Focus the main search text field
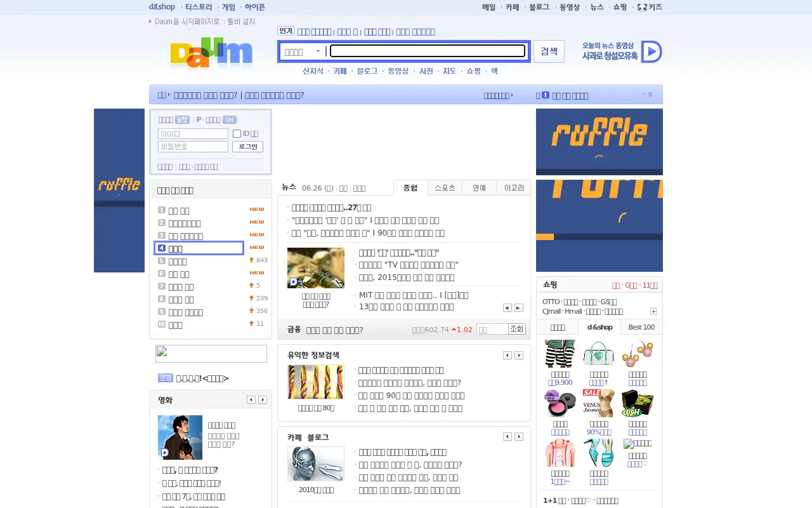This screenshot has height=508, width=812. click(428, 51)
